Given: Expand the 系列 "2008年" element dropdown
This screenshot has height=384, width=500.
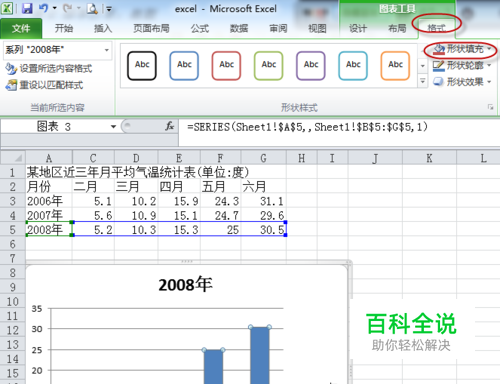Looking at the screenshot, I should (x=107, y=50).
